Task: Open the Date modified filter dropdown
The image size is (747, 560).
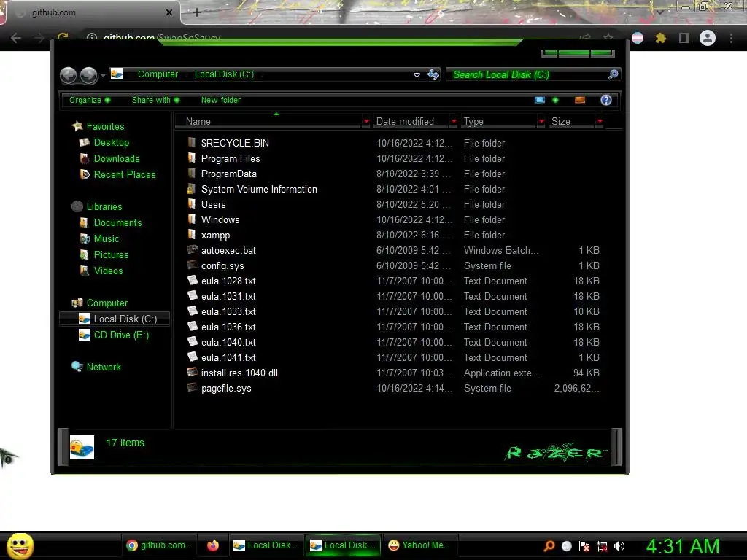Action: tap(454, 122)
